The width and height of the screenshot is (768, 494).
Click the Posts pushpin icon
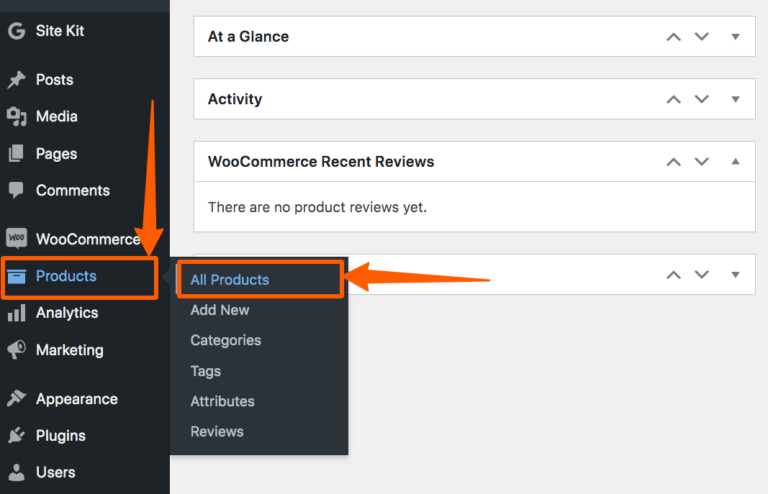[x=16, y=80]
